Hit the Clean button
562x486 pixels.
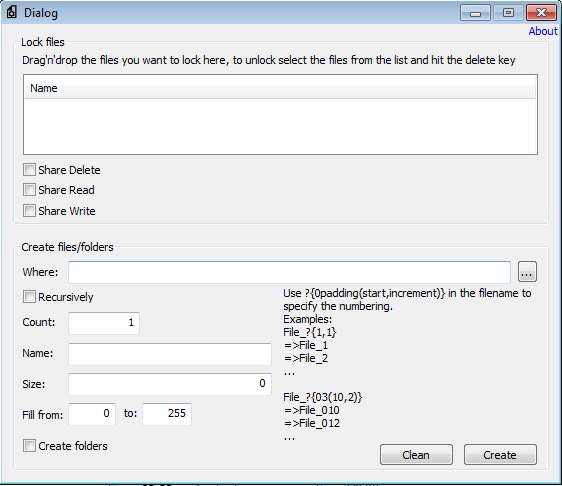(416, 455)
